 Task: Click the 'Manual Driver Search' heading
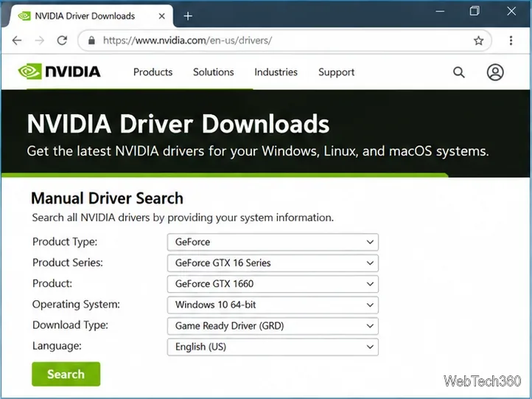click(x=108, y=198)
